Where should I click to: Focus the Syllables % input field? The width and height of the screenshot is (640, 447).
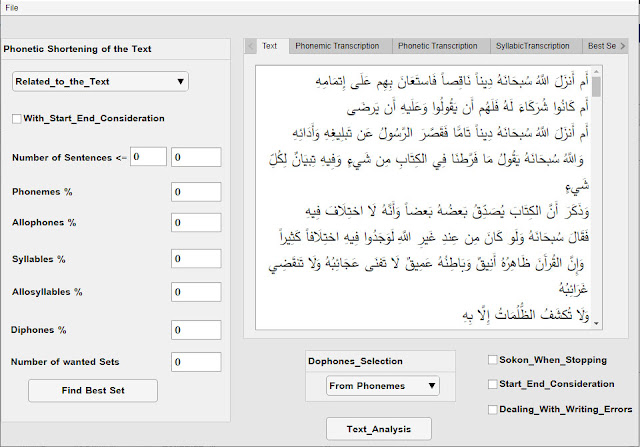click(196, 258)
